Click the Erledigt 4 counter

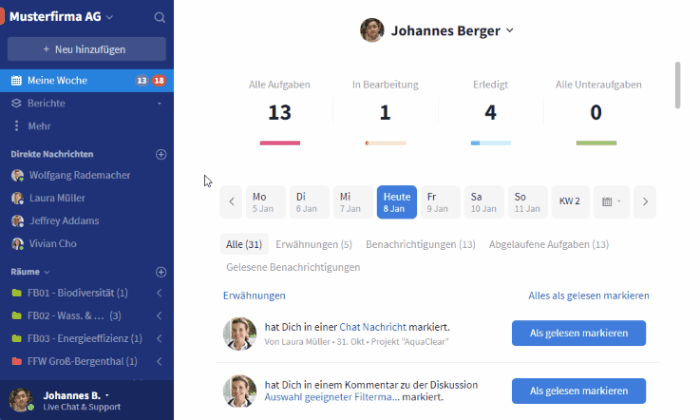(490, 112)
